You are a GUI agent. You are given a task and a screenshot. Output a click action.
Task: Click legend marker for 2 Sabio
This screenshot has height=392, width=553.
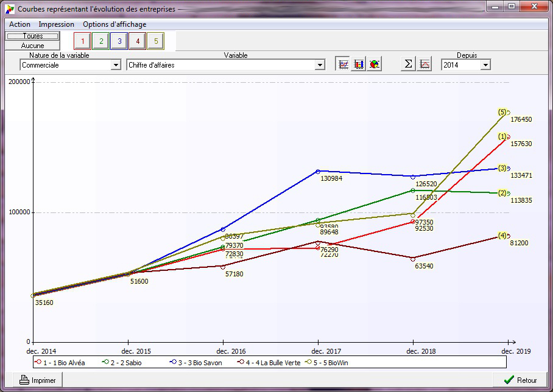[105, 362]
